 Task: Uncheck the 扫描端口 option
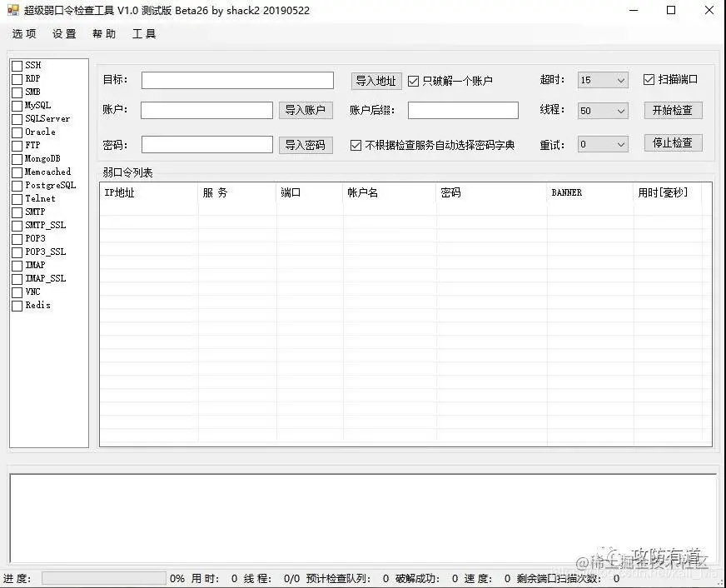[x=649, y=80]
